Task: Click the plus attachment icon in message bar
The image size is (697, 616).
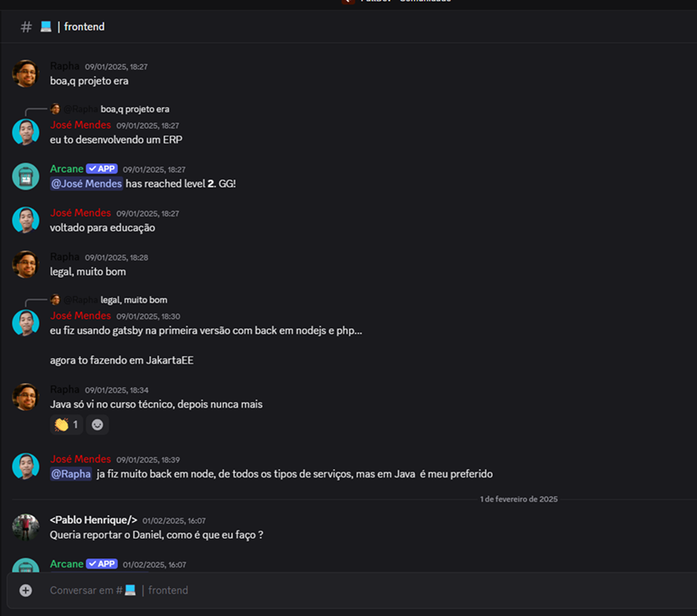Action: pyautogui.click(x=25, y=590)
